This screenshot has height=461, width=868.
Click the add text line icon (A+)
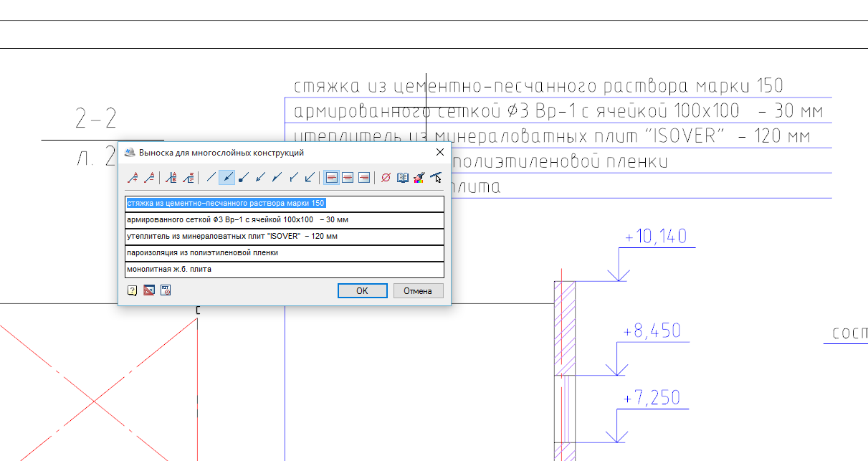[133, 177]
